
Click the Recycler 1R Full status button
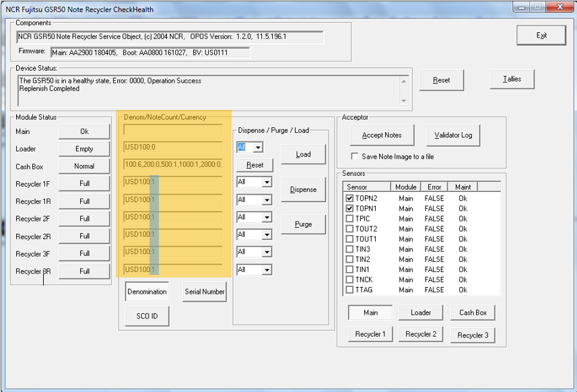point(84,201)
